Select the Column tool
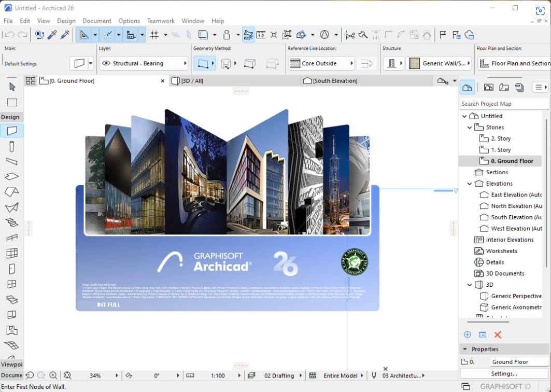This screenshot has width=551, height=392. 12,146
